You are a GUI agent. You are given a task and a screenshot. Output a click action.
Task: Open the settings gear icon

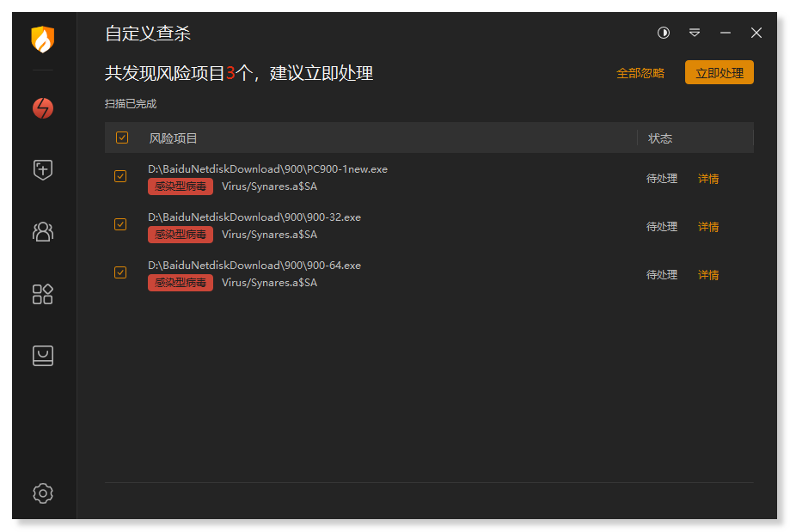pos(43,493)
